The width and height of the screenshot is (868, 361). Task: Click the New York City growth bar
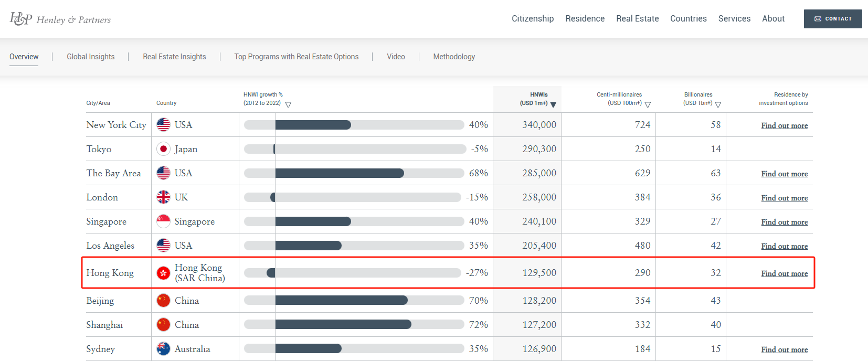click(354, 125)
